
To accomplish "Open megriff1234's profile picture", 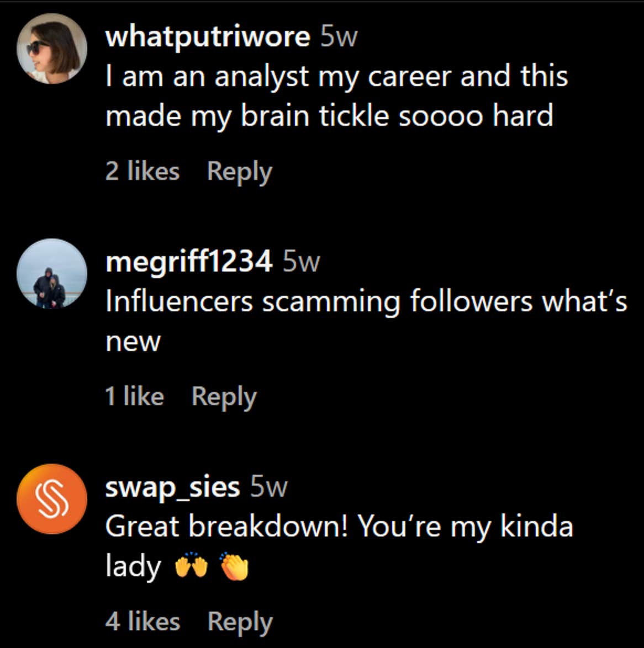I will pyautogui.click(x=52, y=273).
